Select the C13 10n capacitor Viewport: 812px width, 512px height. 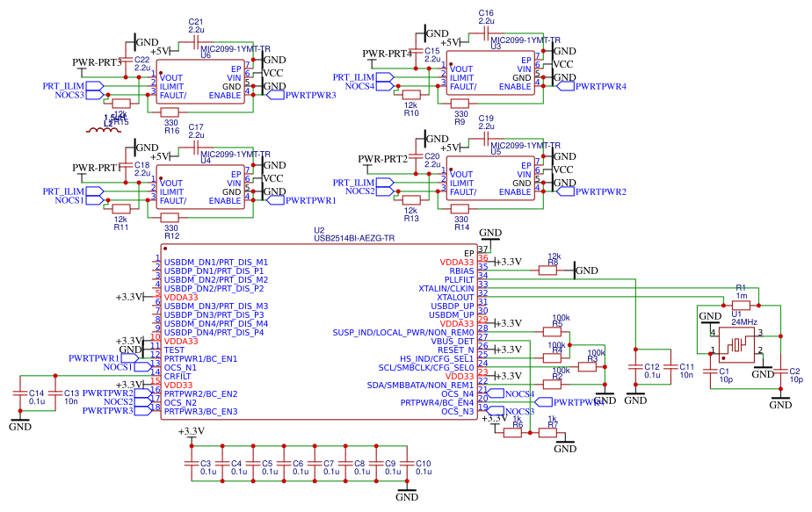pos(55,393)
